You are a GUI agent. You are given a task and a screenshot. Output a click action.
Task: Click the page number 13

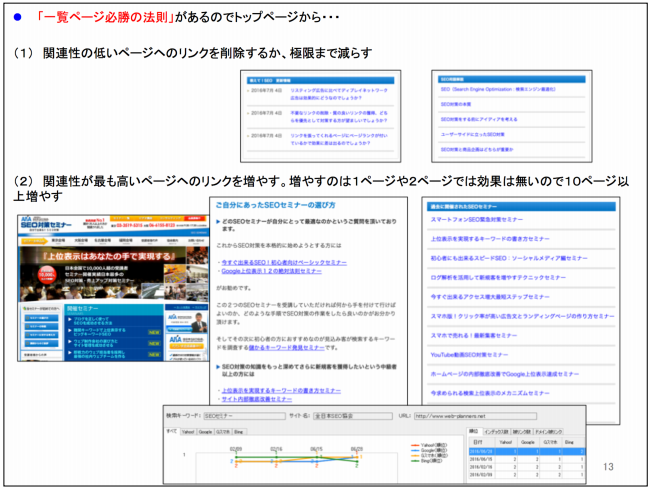(608, 467)
